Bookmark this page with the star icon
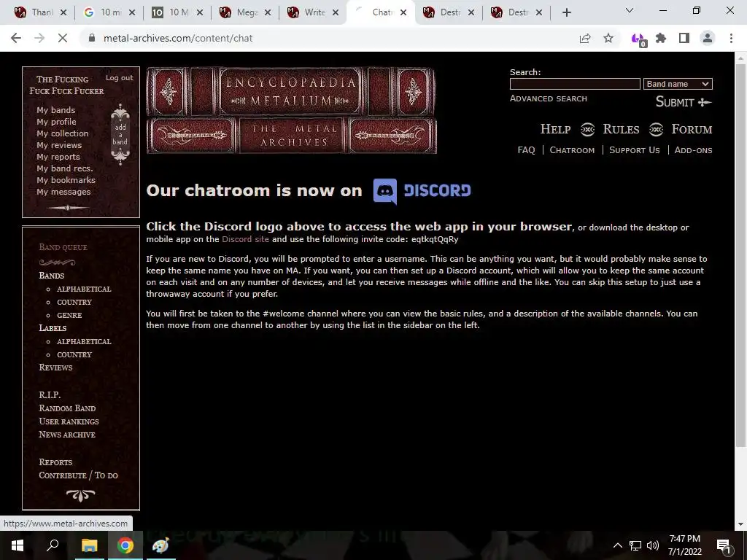Image resolution: width=747 pixels, height=560 pixels. tap(608, 38)
